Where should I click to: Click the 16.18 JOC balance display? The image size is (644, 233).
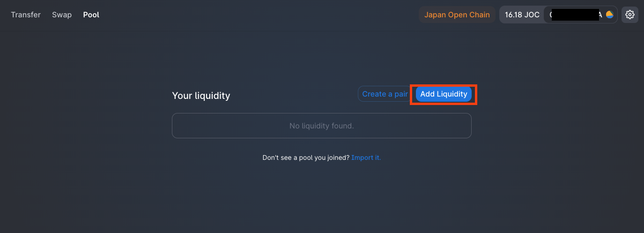coord(522,15)
